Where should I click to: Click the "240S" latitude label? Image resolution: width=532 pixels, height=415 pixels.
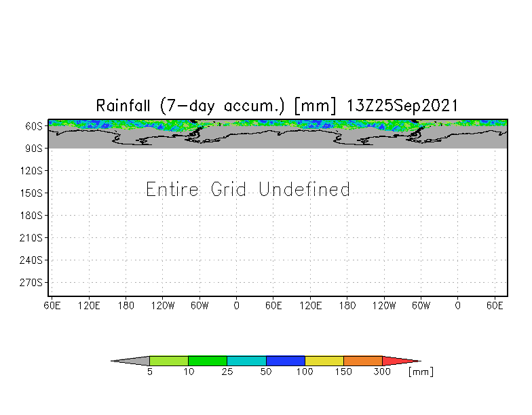click(x=31, y=260)
